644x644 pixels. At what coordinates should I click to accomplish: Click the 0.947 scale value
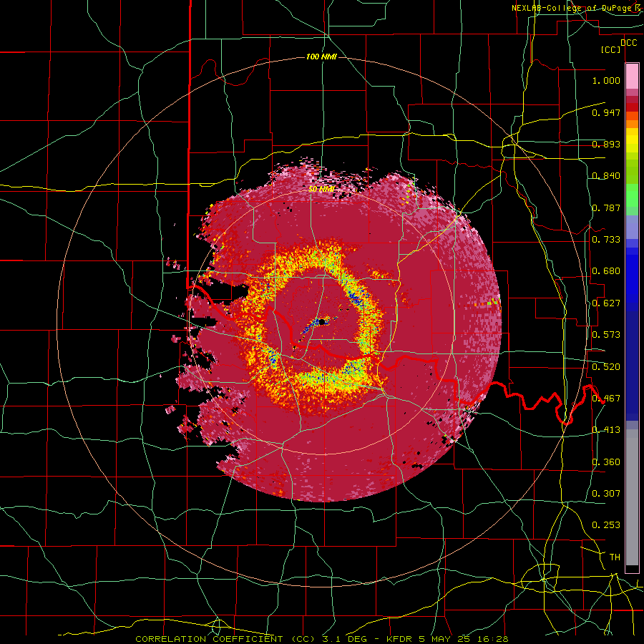click(606, 112)
